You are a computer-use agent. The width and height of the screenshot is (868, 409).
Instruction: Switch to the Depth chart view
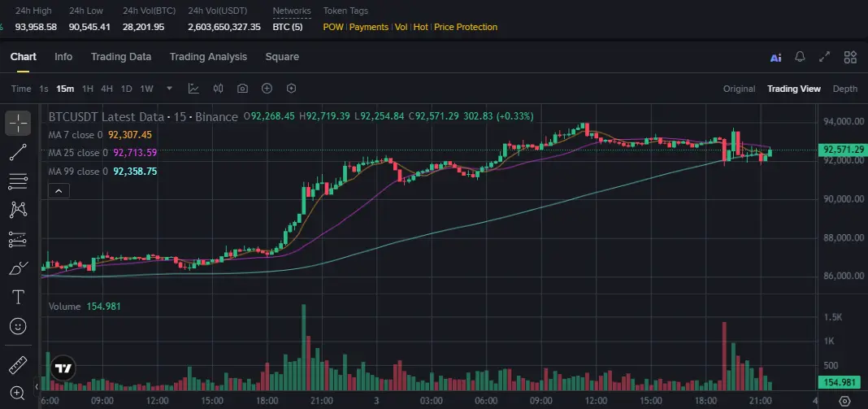point(844,89)
